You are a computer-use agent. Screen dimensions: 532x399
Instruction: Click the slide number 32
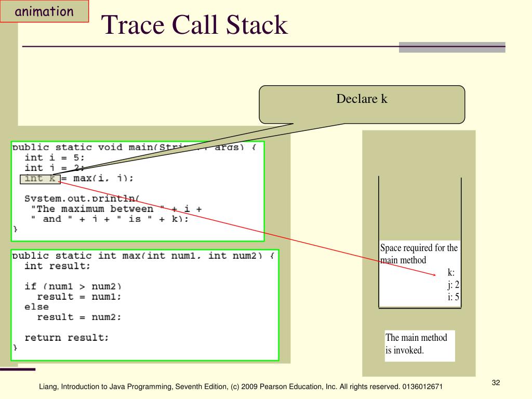click(x=496, y=383)
